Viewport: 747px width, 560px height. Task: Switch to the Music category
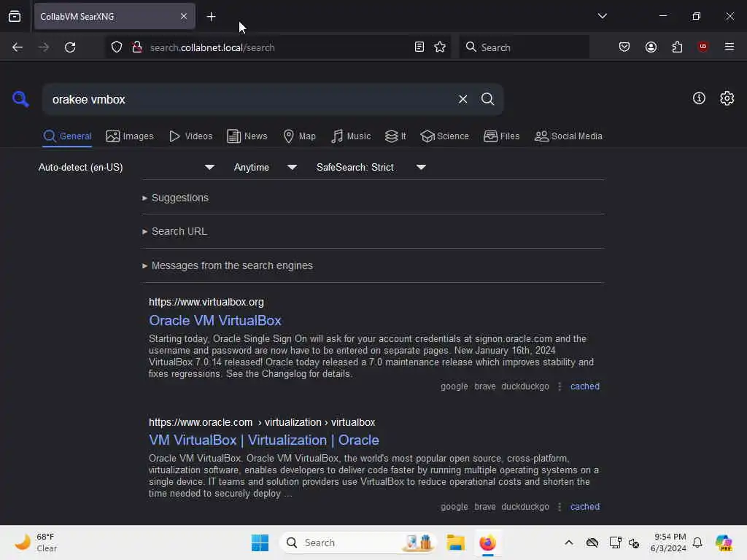point(351,136)
